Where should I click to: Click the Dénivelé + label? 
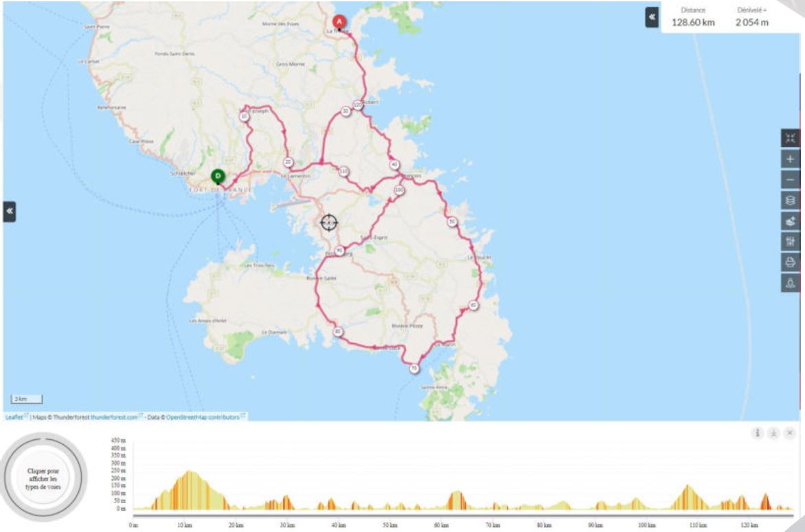coord(751,10)
